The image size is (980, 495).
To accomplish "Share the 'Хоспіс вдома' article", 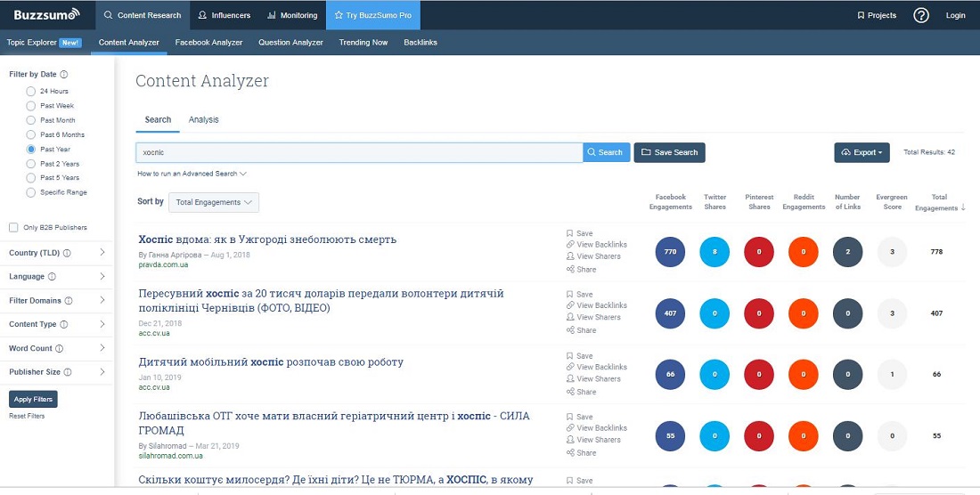I will pos(581,270).
